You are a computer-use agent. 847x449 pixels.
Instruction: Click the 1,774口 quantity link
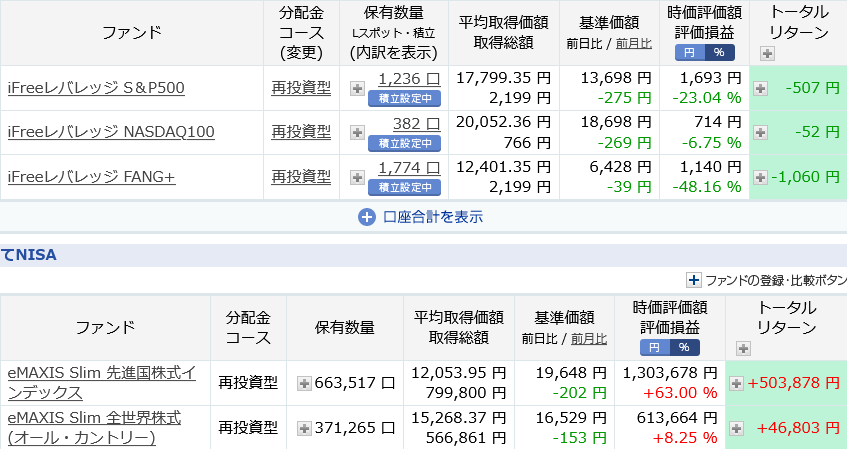[409, 168]
